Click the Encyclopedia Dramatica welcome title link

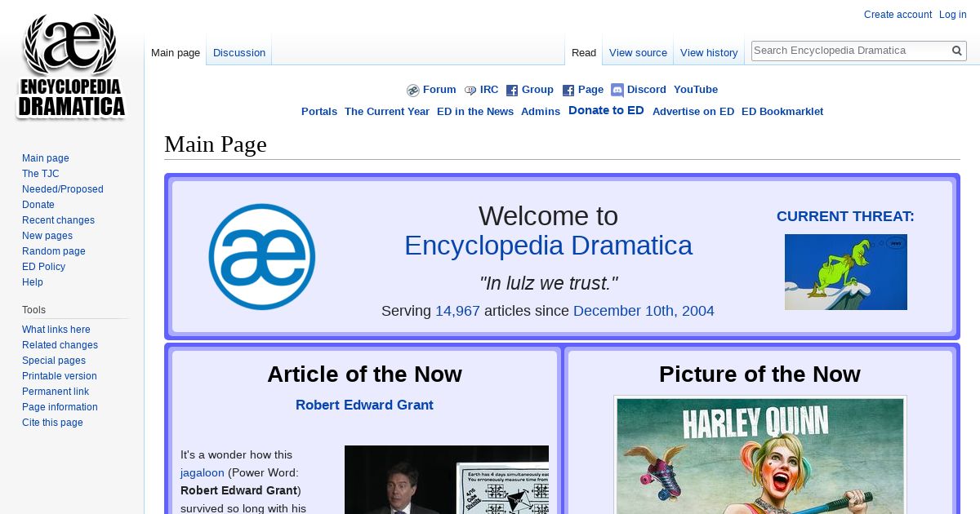pyautogui.click(x=548, y=246)
